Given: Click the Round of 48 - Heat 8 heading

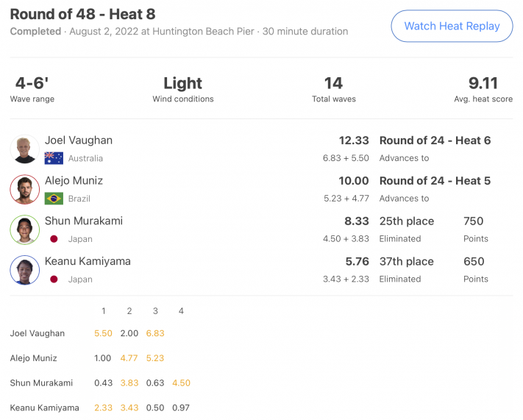Looking at the screenshot, I should point(82,15).
